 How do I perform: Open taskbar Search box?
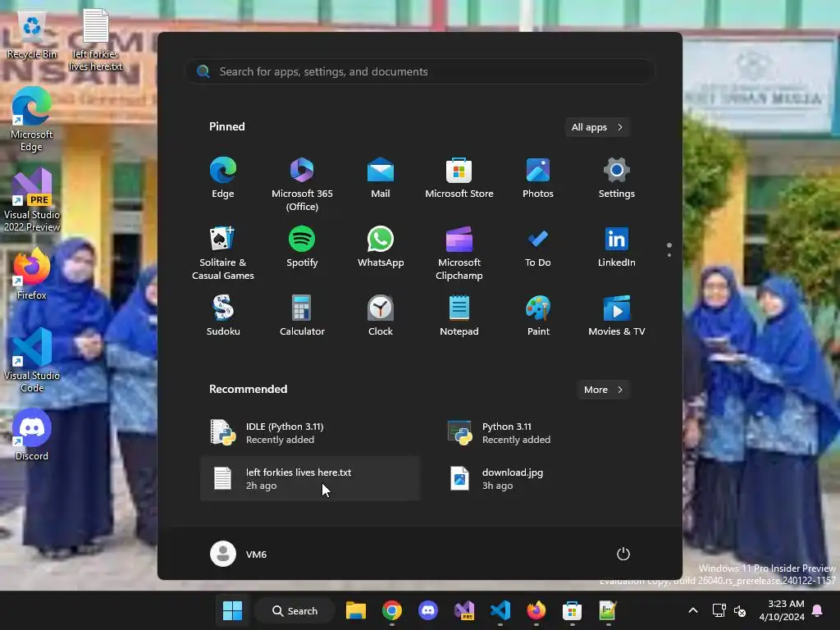pyautogui.click(x=295, y=610)
